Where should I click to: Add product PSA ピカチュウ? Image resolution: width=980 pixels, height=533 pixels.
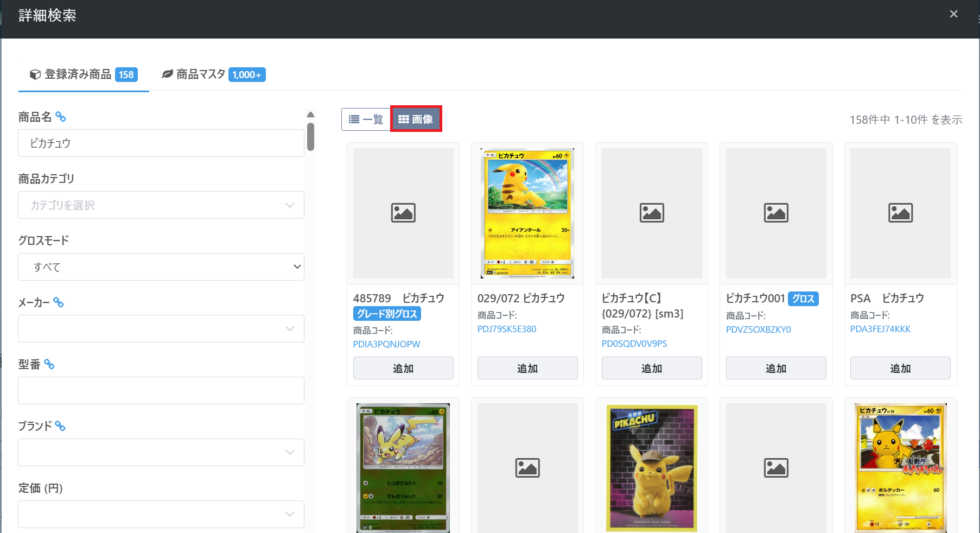(x=900, y=368)
